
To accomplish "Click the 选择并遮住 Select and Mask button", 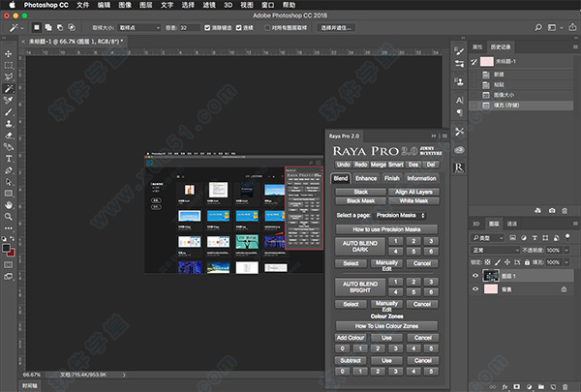I will point(336,28).
